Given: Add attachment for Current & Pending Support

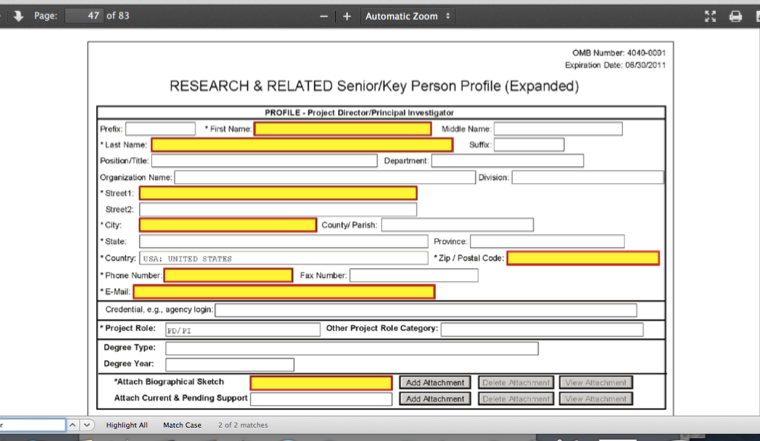Looking at the screenshot, I should 434,399.
